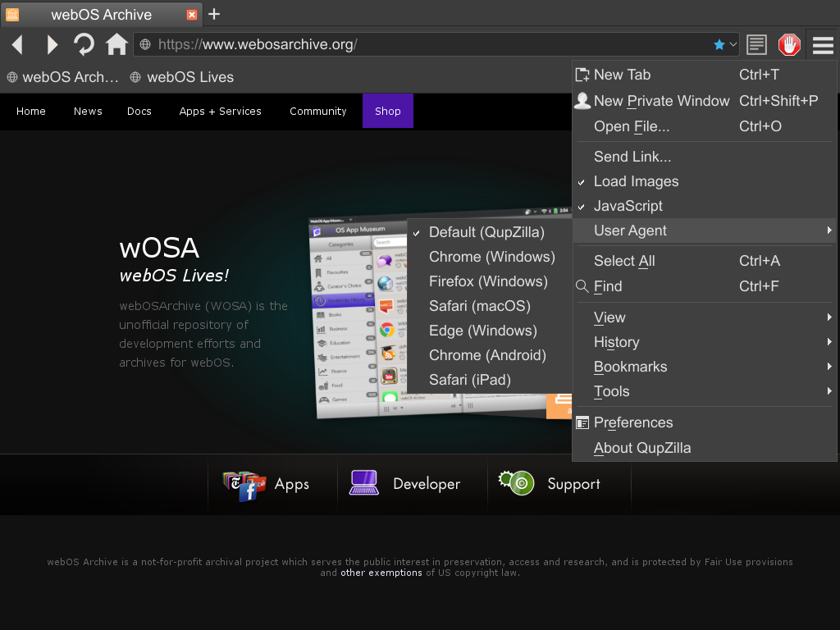Open the Docs navigation item
This screenshot has height=630, width=840.
click(x=139, y=111)
